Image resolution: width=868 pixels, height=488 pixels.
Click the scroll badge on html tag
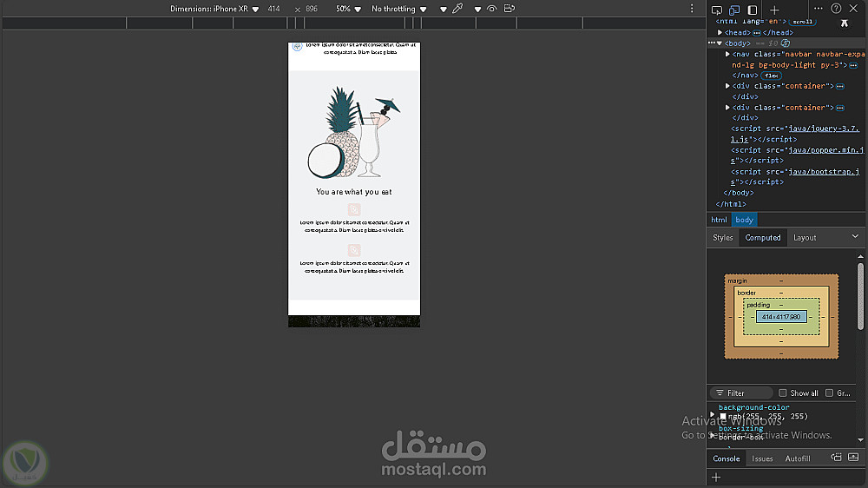802,22
